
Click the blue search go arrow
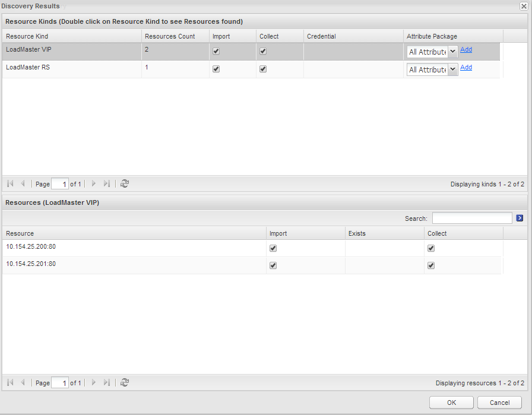pyautogui.click(x=520, y=218)
